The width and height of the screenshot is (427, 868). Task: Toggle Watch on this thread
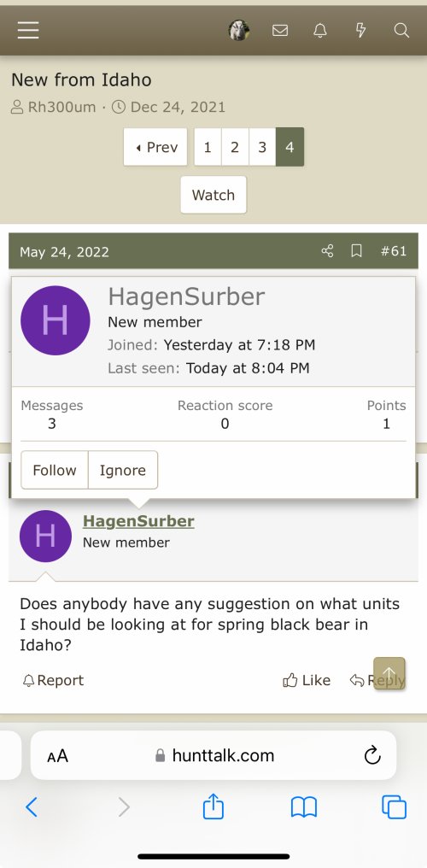click(213, 195)
